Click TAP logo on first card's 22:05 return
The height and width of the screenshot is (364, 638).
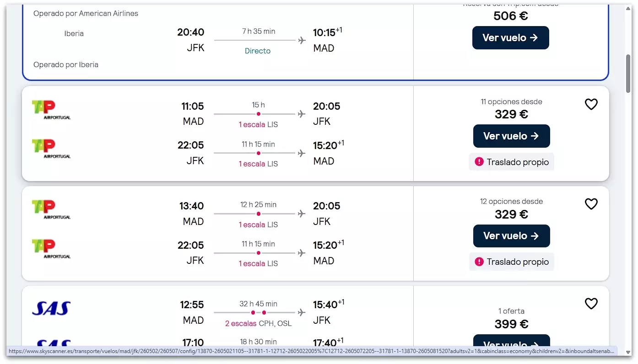[51, 149]
